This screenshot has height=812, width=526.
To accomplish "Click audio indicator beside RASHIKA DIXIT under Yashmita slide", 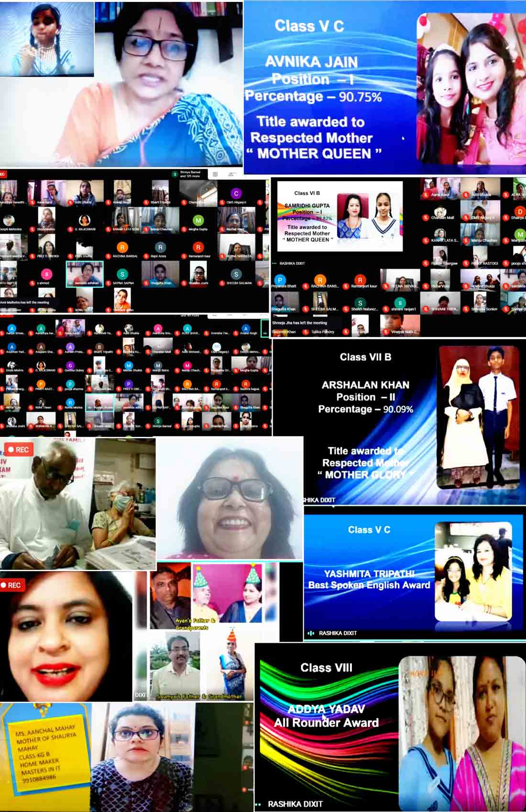I will point(311,633).
